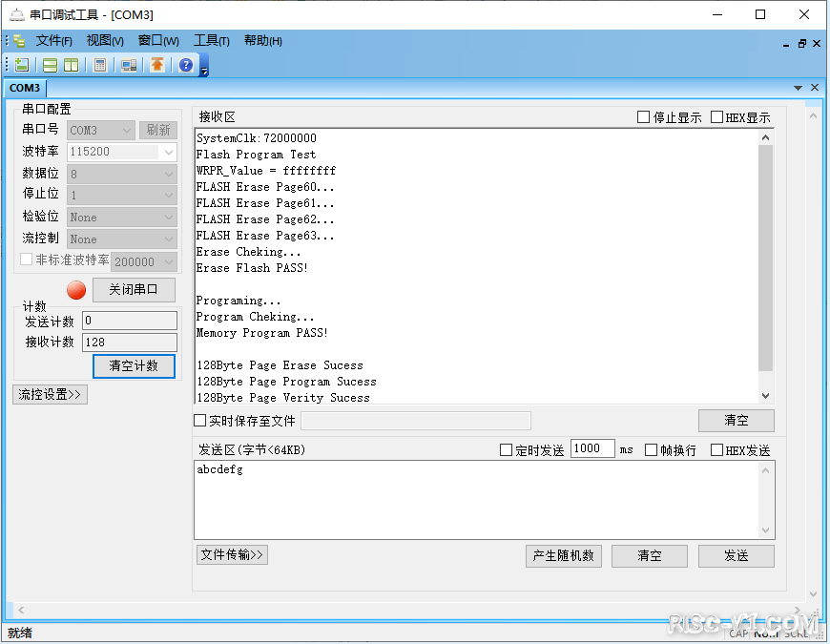This screenshot has height=644, width=830.
Task: Expand 流控设置>> settings
Action: pos(50,395)
